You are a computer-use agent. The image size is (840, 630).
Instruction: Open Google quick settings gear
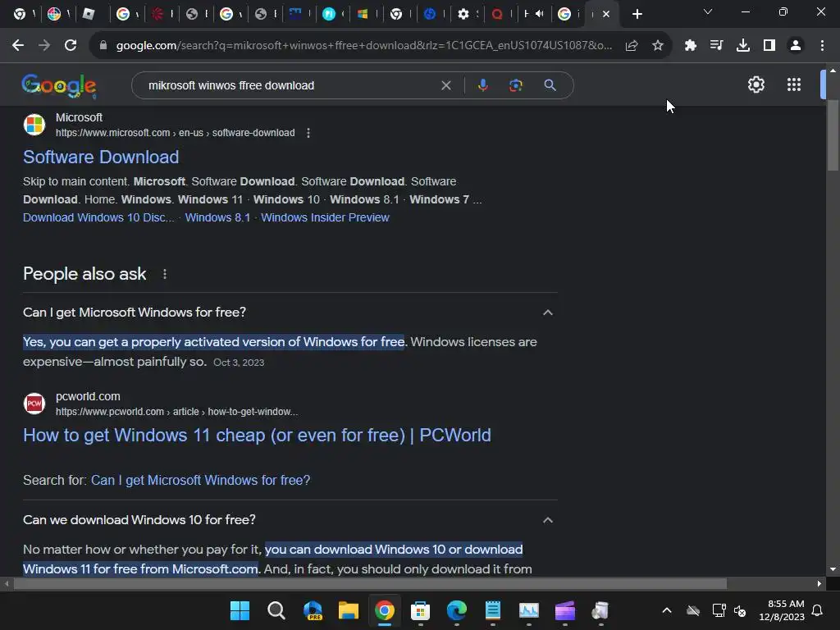(756, 84)
